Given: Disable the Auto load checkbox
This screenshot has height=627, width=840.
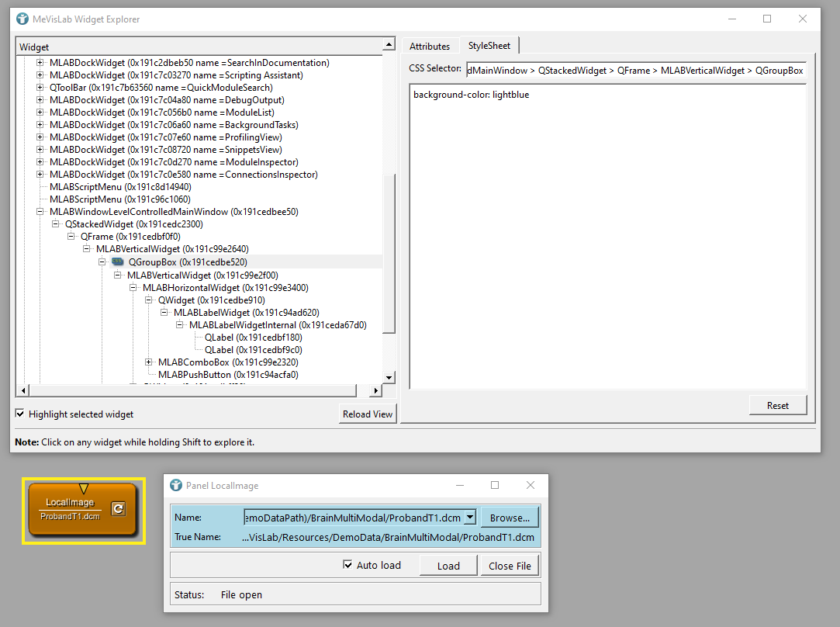Looking at the screenshot, I should (x=347, y=565).
